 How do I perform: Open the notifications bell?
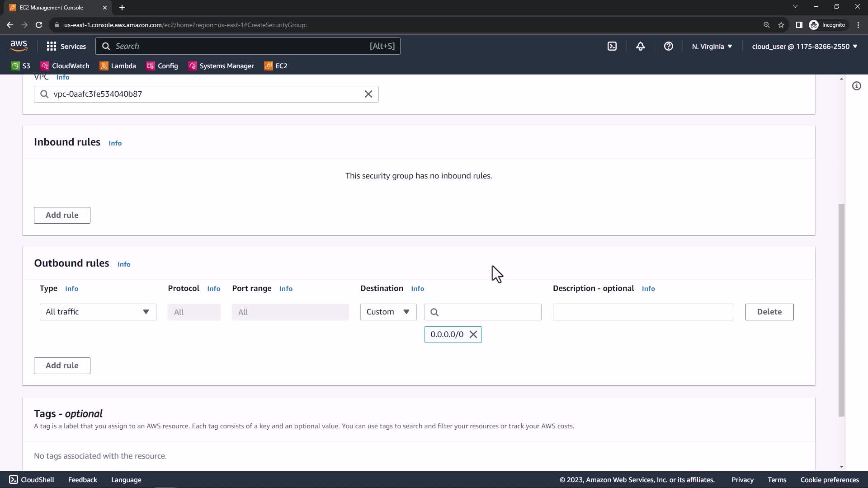pyautogui.click(x=640, y=46)
